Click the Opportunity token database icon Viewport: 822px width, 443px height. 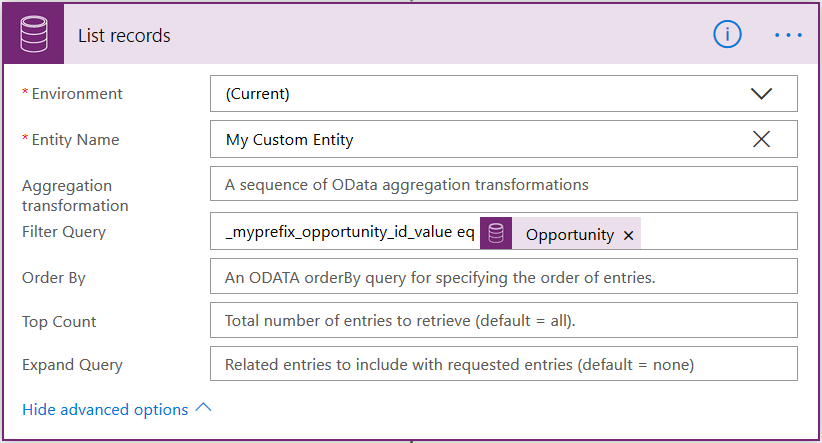pos(497,234)
